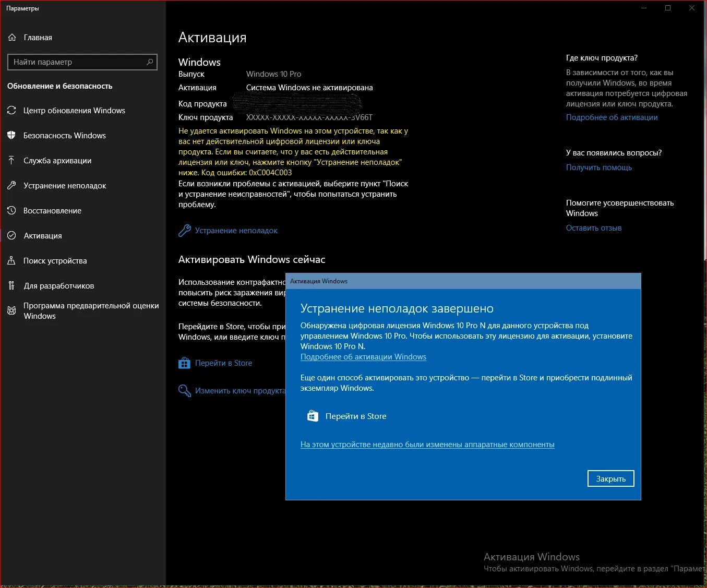Click the shield icon for Безопасность Windows
Image resolution: width=707 pixels, height=588 pixels.
pyautogui.click(x=11, y=136)
